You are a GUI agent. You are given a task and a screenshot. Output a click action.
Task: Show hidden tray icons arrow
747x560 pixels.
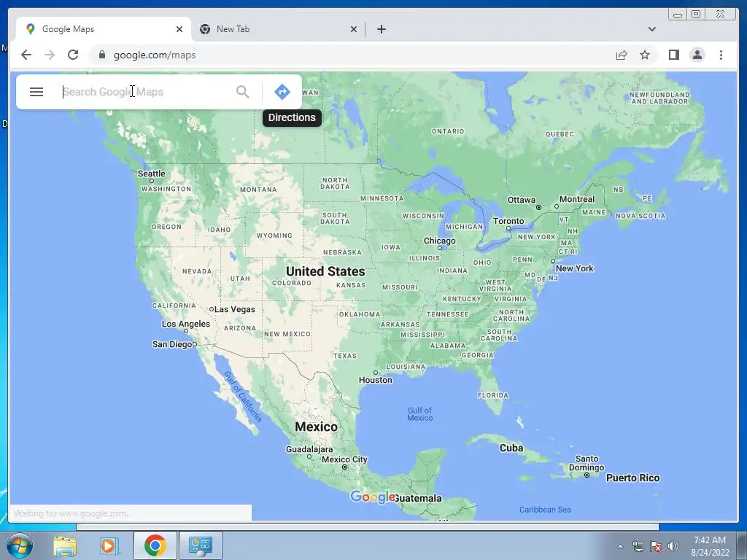pyautogui.click(x=620, y=546)
